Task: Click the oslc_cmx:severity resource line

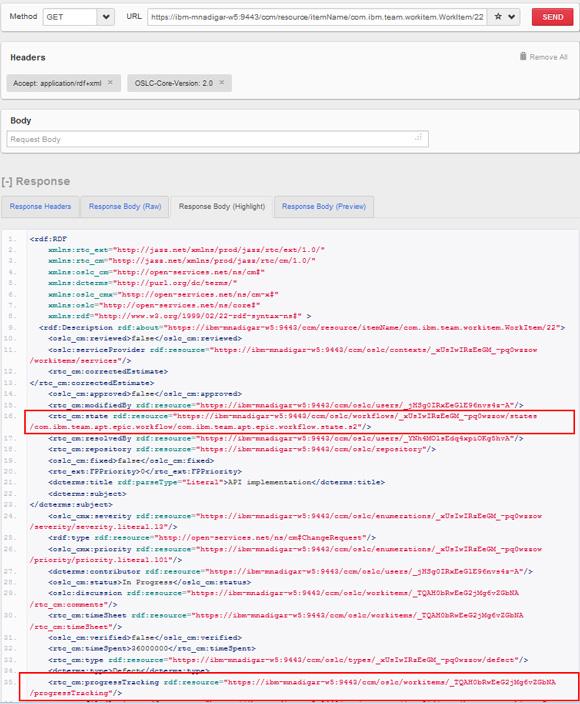Action: pyautogui.click(x=286, y=521)
